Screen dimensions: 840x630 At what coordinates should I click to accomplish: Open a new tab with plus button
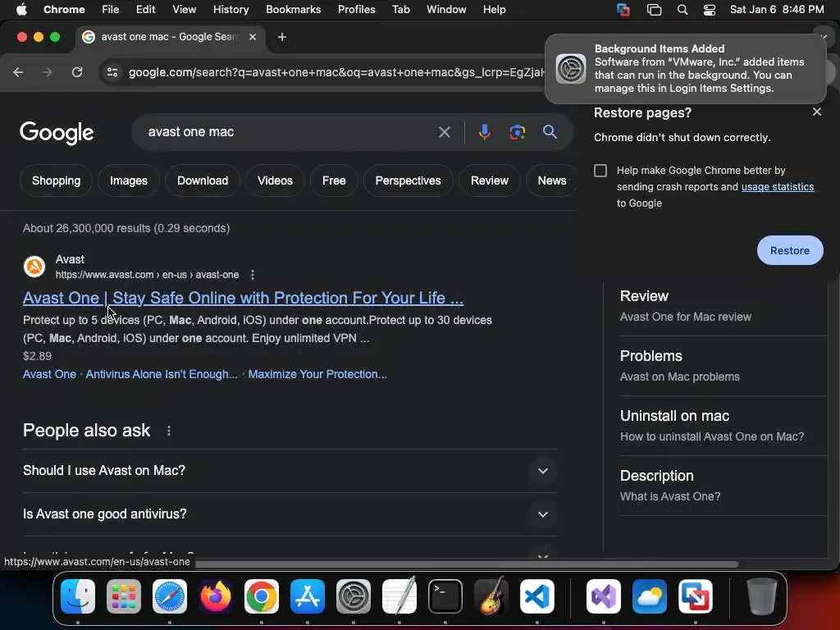282,37
